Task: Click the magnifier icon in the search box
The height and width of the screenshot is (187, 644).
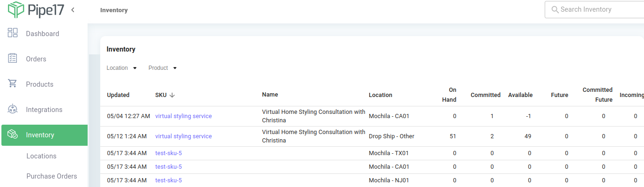Action: pos(555,9)
